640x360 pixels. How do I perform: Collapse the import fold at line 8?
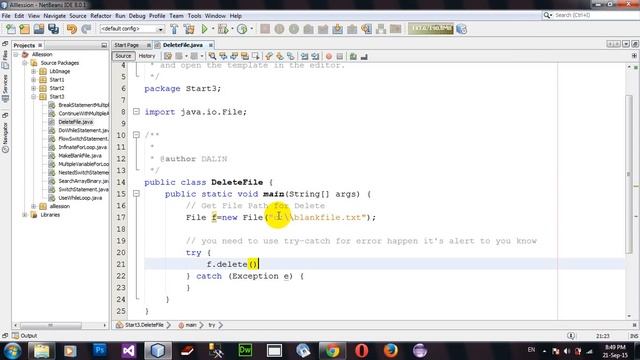click(137, 111)
